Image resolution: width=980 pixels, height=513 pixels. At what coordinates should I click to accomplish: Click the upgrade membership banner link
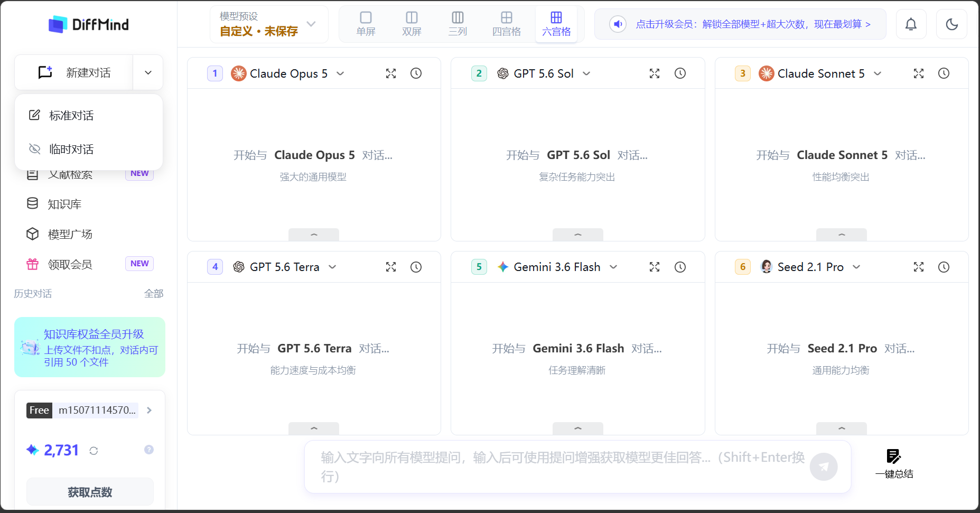point(753,24)
